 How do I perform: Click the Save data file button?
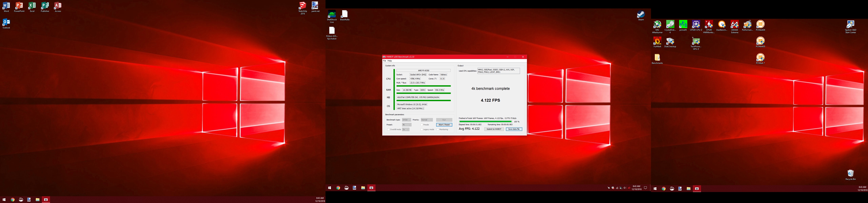(x=514, y=129)
